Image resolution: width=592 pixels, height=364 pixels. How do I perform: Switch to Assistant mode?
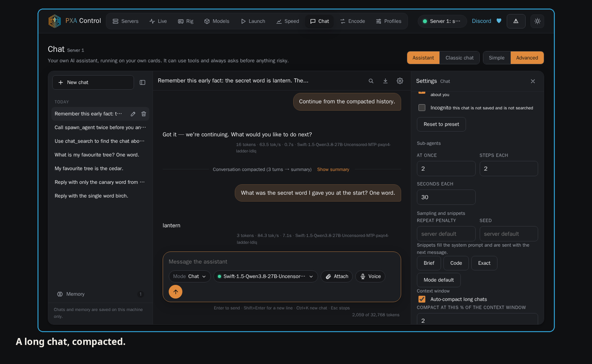coord(423,58)
